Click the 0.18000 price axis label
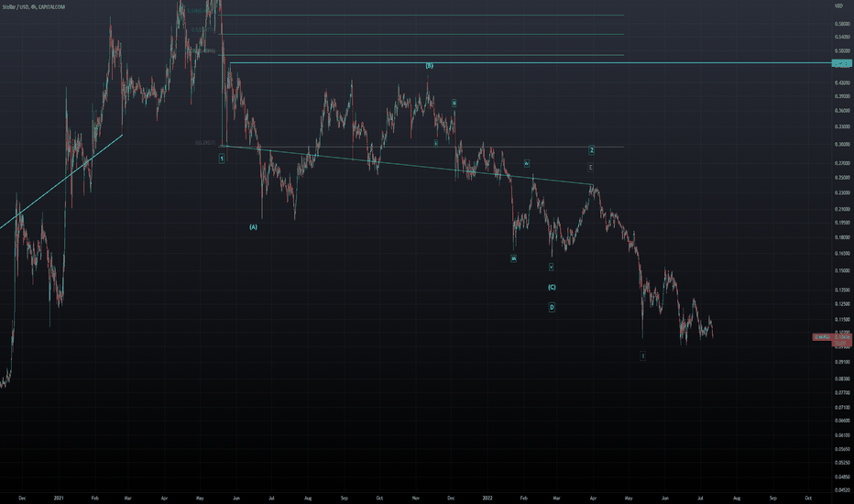 (x=843, y=237)
